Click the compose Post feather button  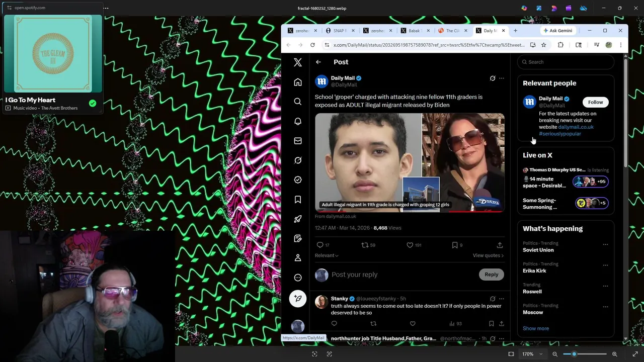(298, 299)
